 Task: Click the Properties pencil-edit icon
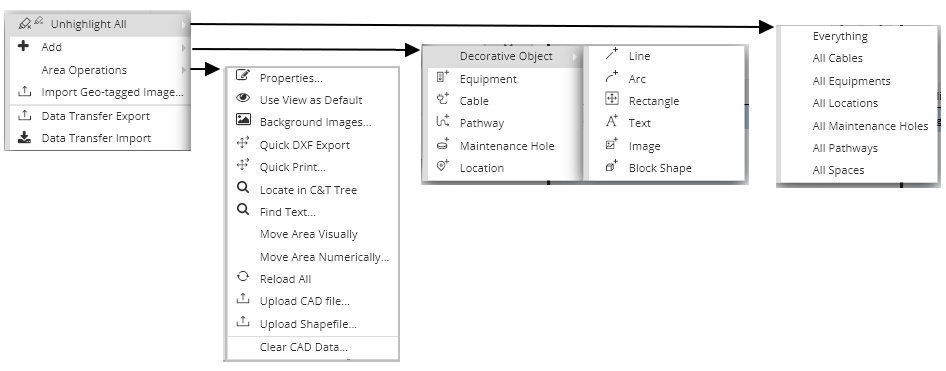243,75
